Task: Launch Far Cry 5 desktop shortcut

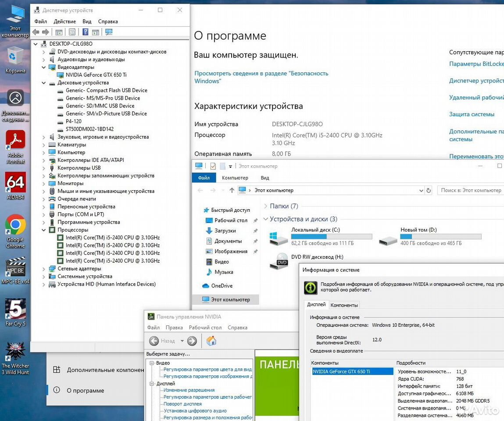Action: coord(15,312)
